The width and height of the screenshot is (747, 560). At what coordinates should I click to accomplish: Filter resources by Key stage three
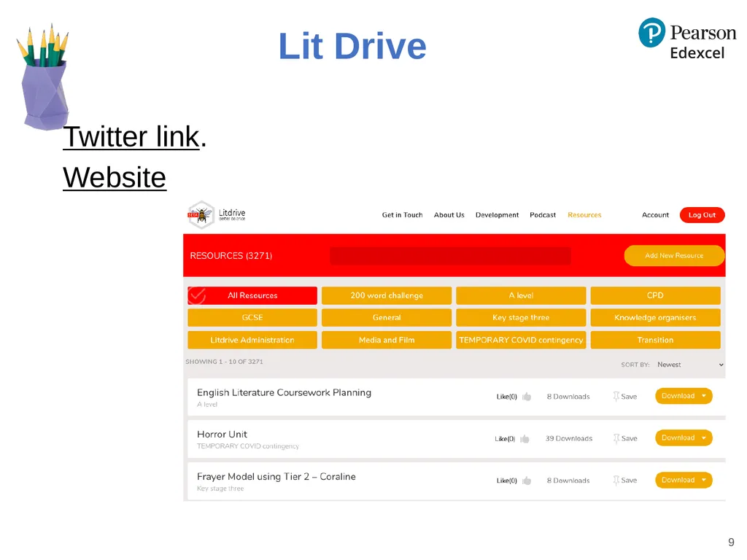click(x=521, y=318)
